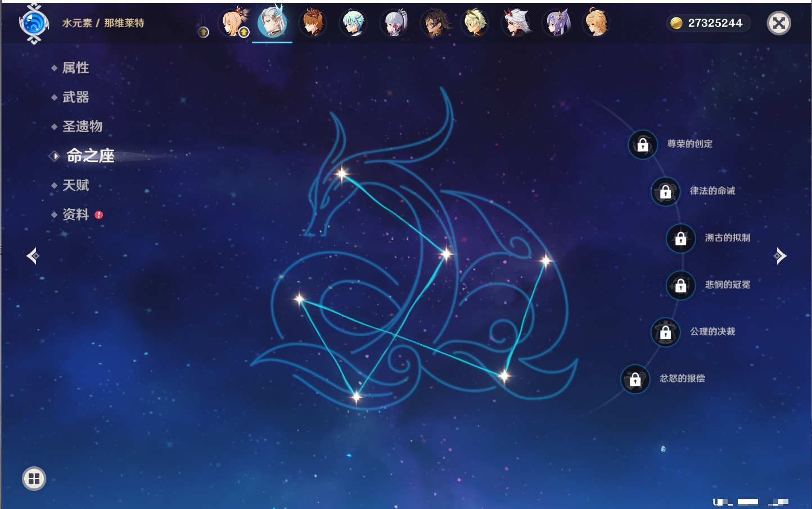The width and height of the screenshot is (812, 509).
Task: Select the 公理的决裁 constellation node
Action: [665, 332]
